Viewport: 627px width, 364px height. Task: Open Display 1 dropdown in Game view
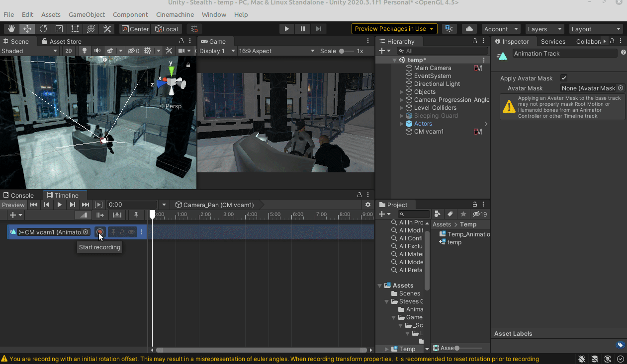click(x=217, y=51)
